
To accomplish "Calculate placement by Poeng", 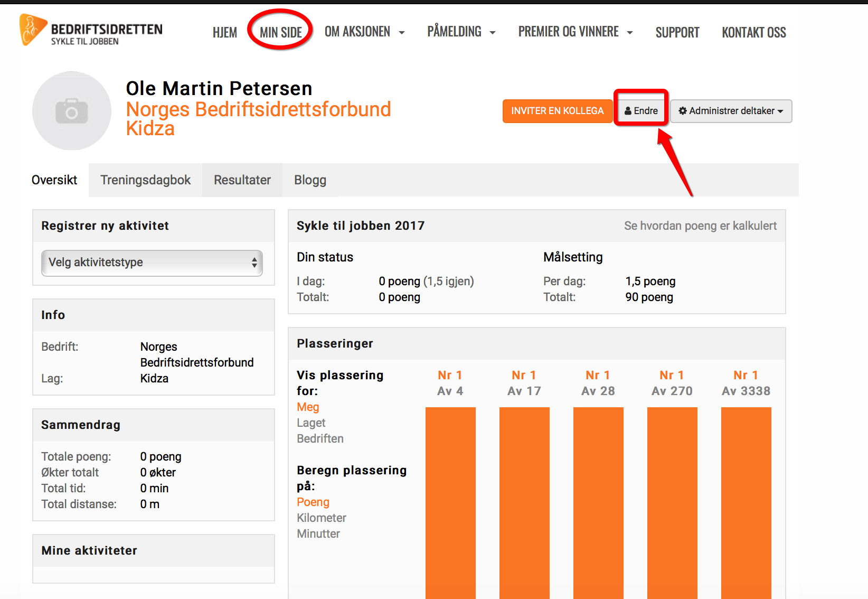I will (x=313, y=502).
